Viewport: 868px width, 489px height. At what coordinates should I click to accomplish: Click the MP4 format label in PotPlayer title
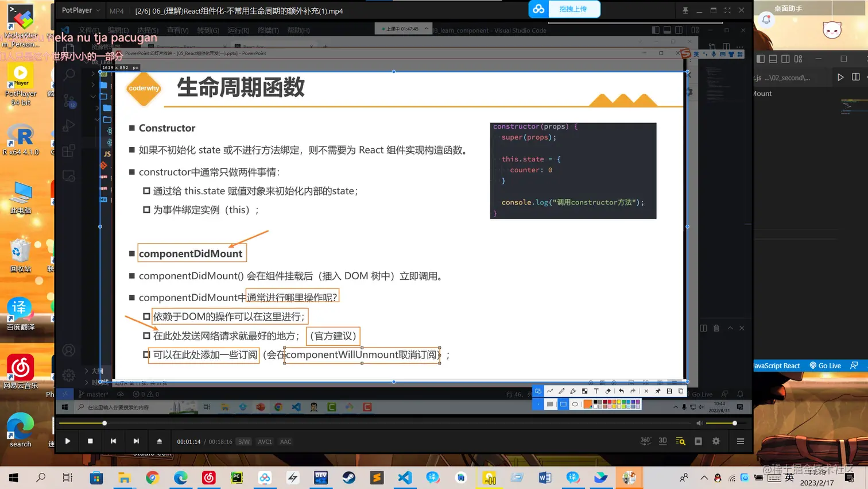(117, 11)
